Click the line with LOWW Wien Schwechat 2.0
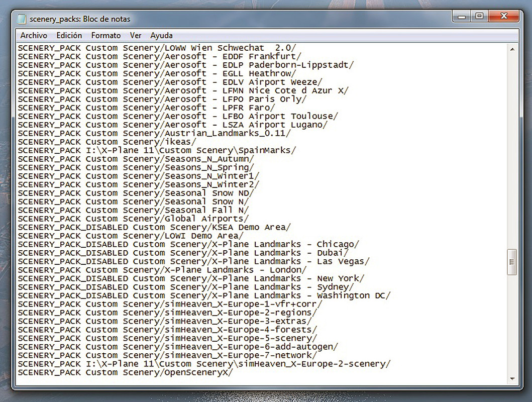 [157, 48]
